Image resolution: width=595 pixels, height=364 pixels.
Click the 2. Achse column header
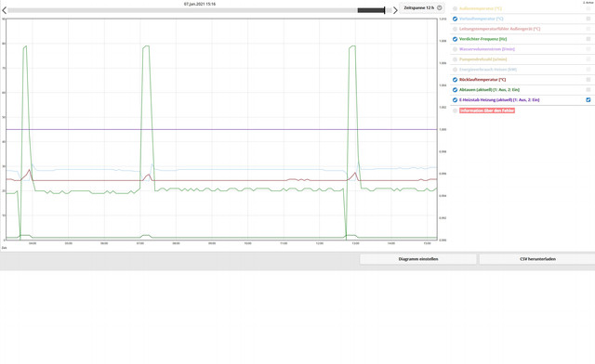tap(588, 2)
